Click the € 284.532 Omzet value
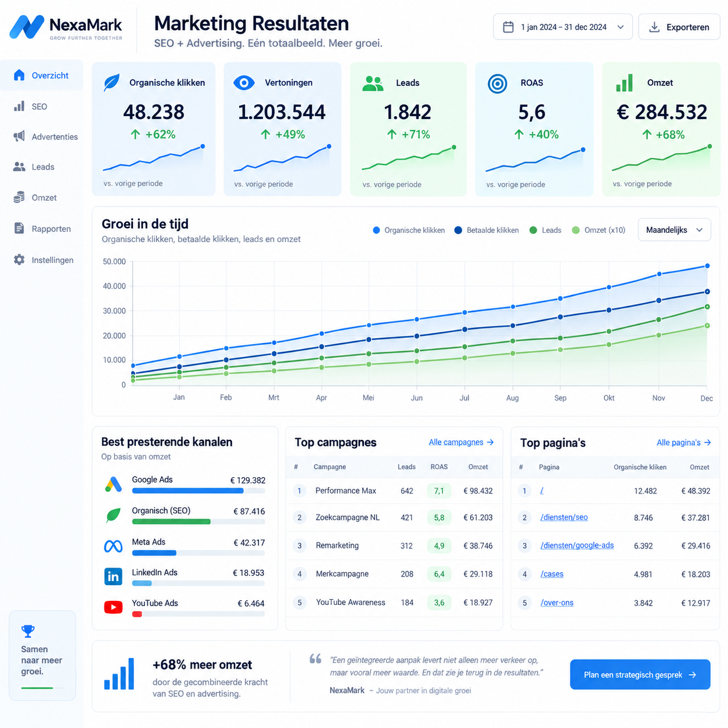This screenshot has width=728, height=728. click(661, 112)
